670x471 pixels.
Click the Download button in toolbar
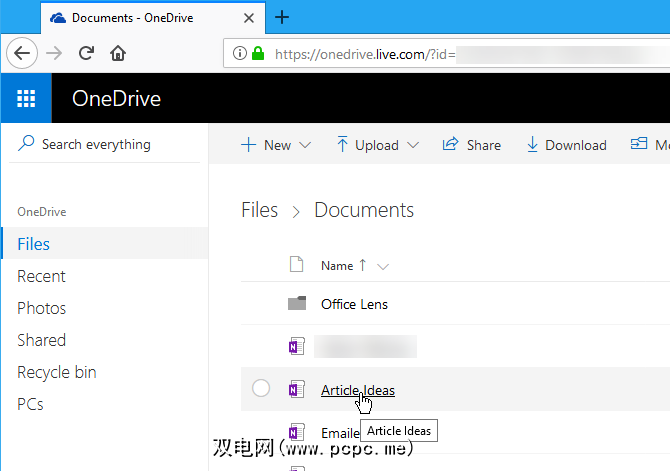pyautogui.click(x=566, y=145)
